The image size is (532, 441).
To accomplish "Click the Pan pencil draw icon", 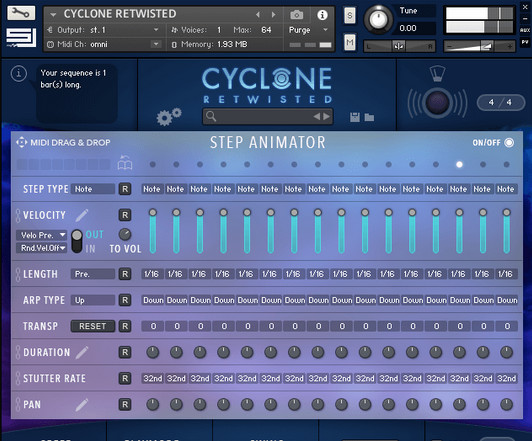I will [82, 404].
